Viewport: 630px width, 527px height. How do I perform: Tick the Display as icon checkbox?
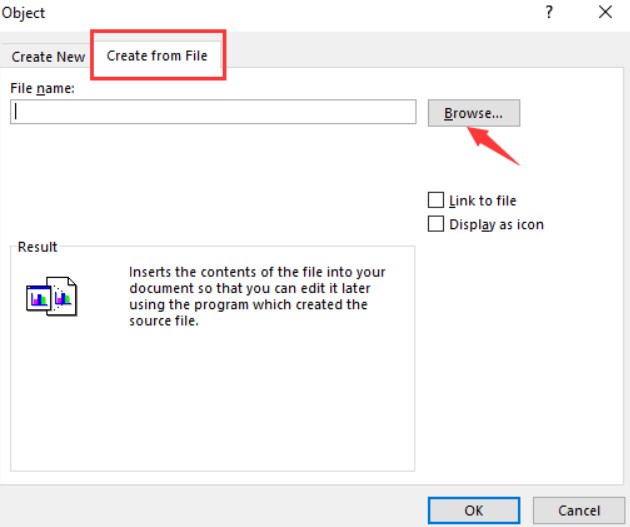click(436, 224)
